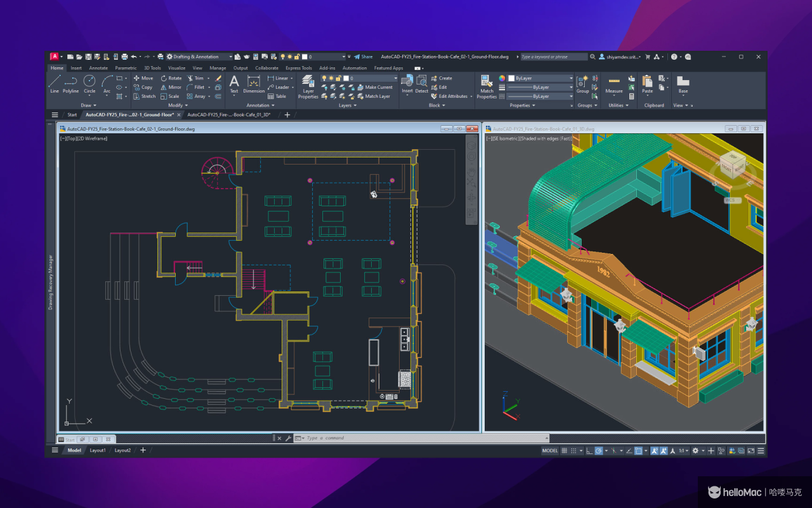Click the Share button

tap(363, 57)
